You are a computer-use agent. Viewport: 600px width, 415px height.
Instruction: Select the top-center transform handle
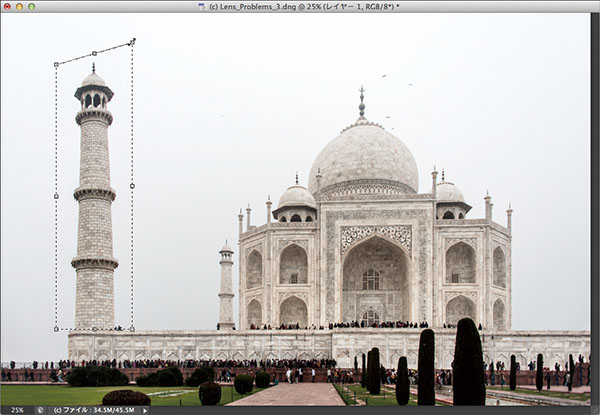[94, 54]
